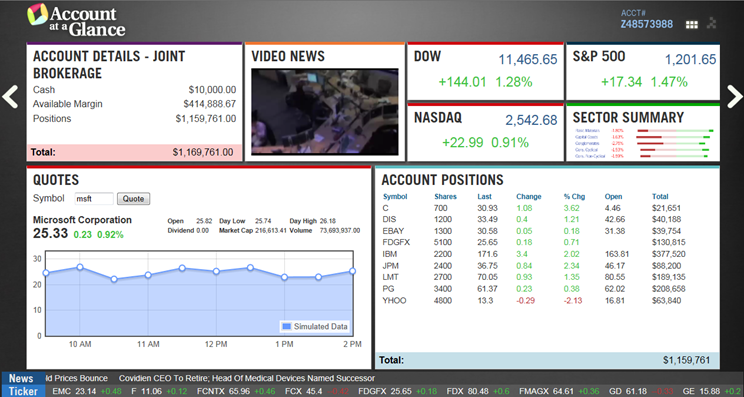Open the S&P 500 index tile

(643, 71)
